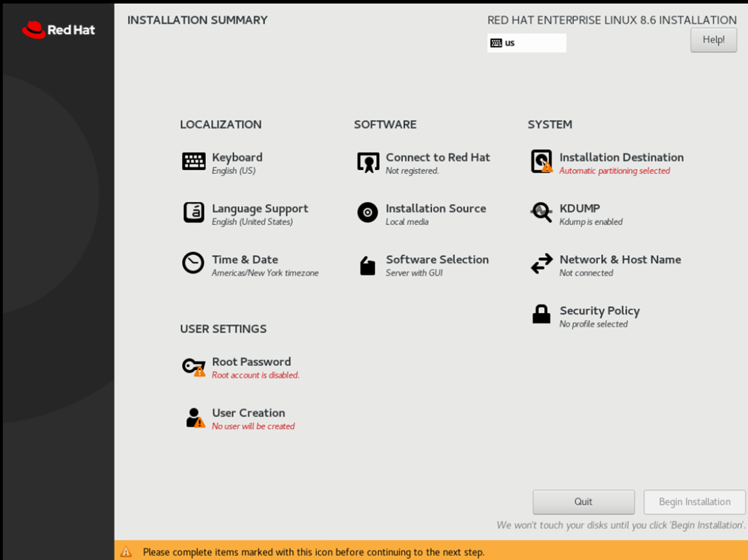Screen dimensions: 748x560
Task: Click the 'Please complete items marked' warning message
Action: click(x=313, y=552)
